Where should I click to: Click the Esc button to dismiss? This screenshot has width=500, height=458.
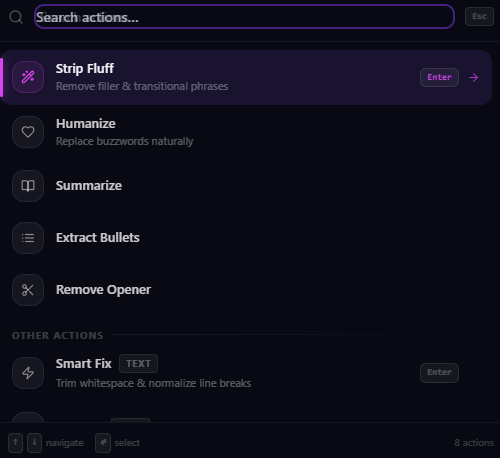coord(479,16)
